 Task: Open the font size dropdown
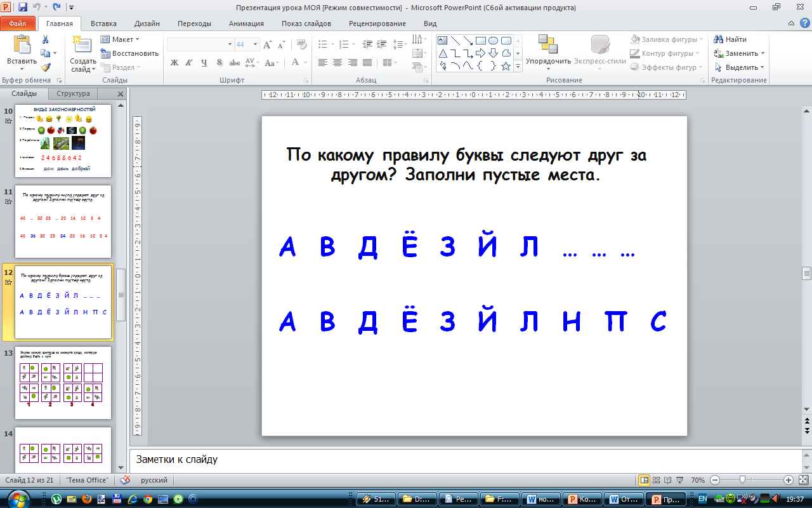click(x=255, y=44)
